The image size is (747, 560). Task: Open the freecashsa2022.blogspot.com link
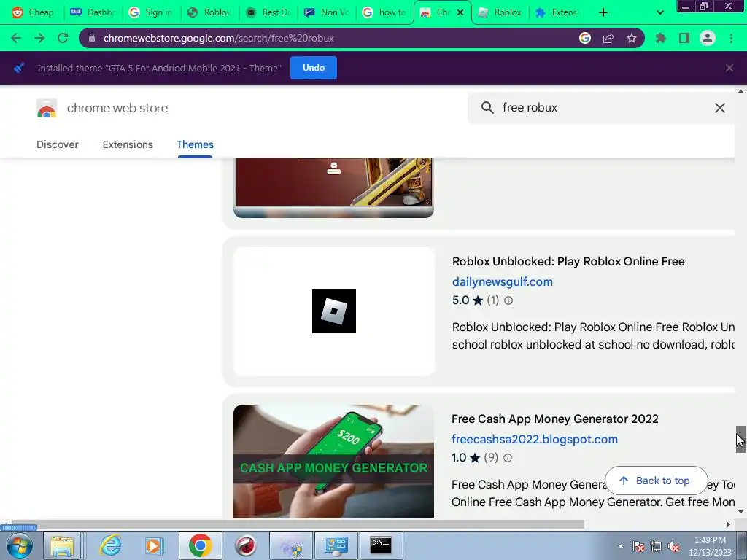[x=535, y=439]
